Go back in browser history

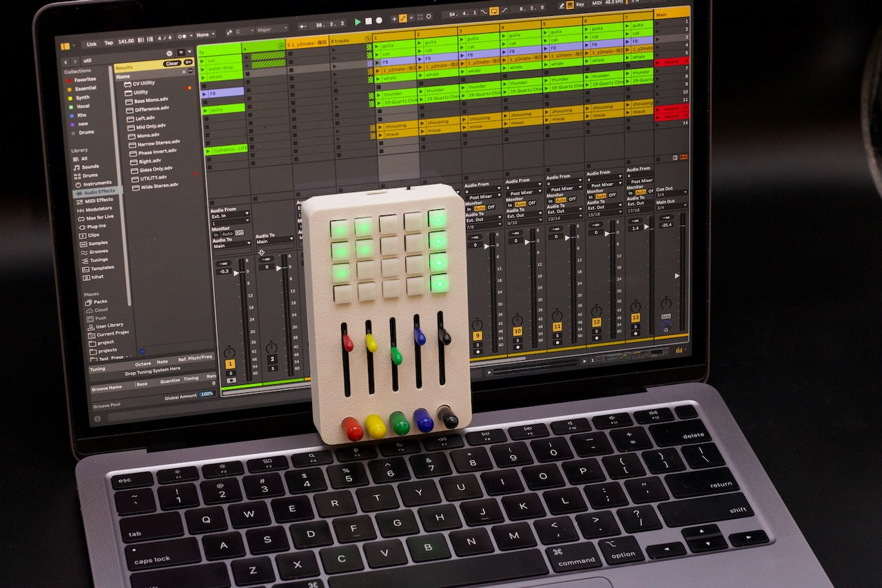pyautogui.click(x=66, y=61)
